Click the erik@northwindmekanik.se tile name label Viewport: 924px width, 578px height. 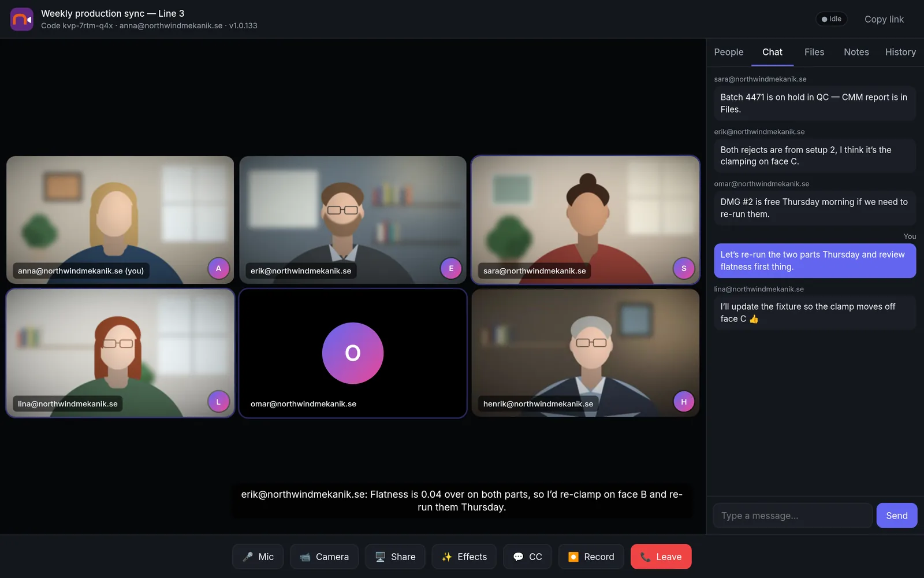301,271
